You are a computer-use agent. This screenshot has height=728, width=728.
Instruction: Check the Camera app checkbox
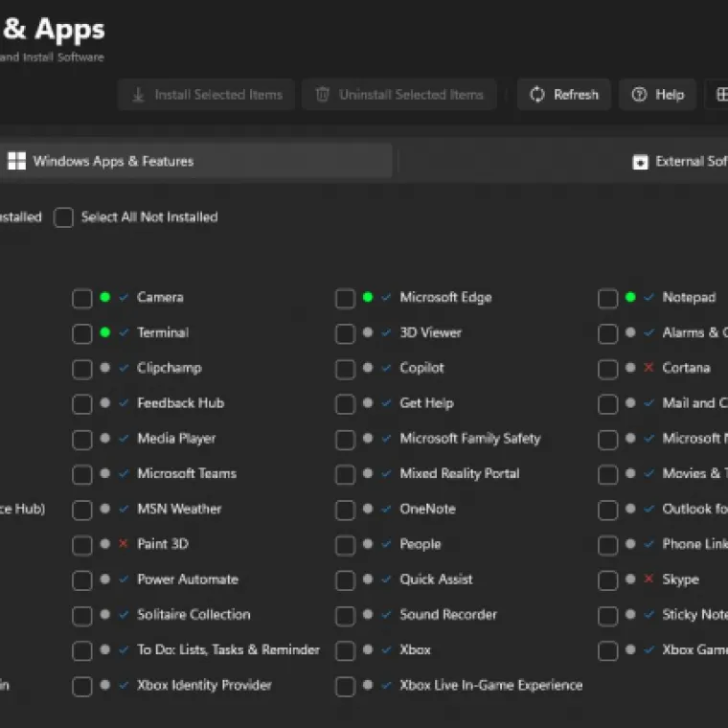[82, 299]
